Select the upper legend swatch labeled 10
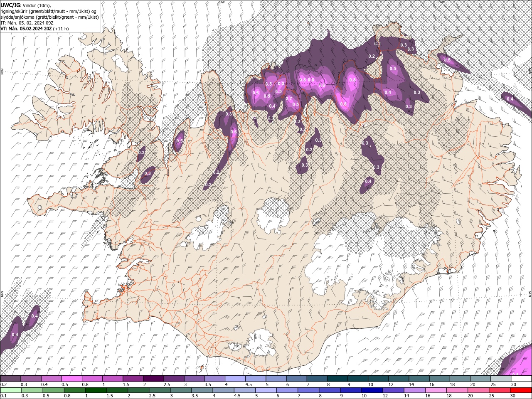This screenshot has height=399, width=532. [x=378, y=379]
